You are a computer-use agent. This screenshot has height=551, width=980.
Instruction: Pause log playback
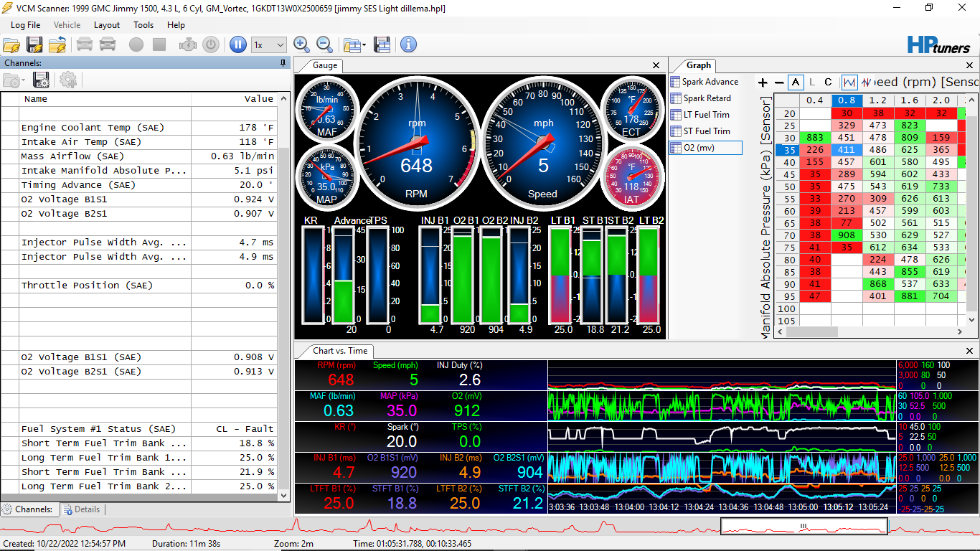238,45
